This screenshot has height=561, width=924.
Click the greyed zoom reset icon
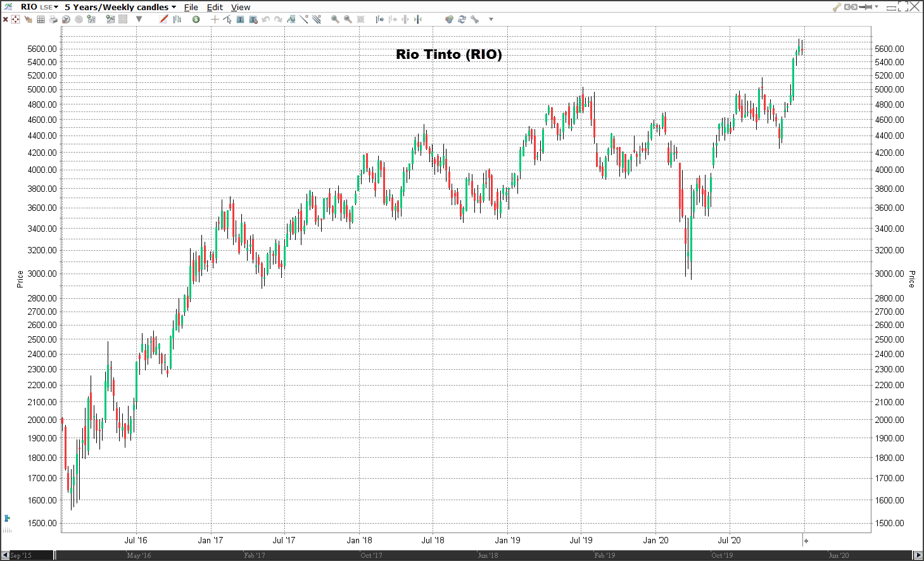[x=360, y=20]
